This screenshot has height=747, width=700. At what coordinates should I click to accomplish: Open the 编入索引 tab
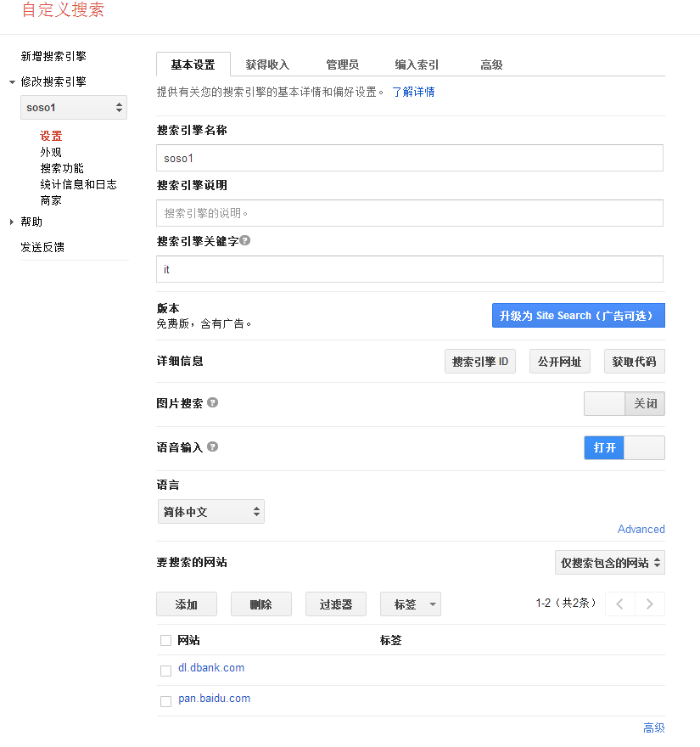[417, 64]
